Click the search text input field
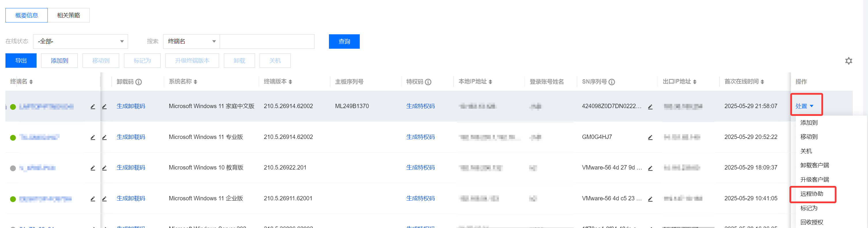 (267, 42)
